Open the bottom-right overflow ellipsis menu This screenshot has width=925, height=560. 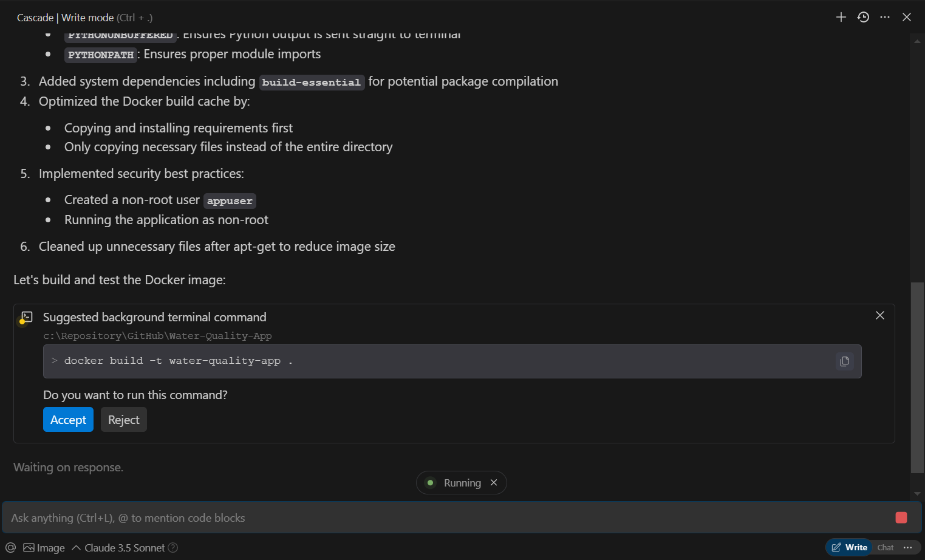[908, 547]
